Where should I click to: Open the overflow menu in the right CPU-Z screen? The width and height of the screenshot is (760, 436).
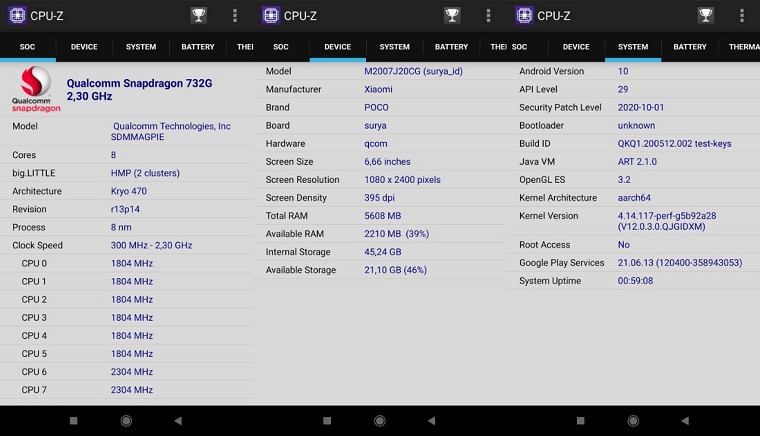742,16
